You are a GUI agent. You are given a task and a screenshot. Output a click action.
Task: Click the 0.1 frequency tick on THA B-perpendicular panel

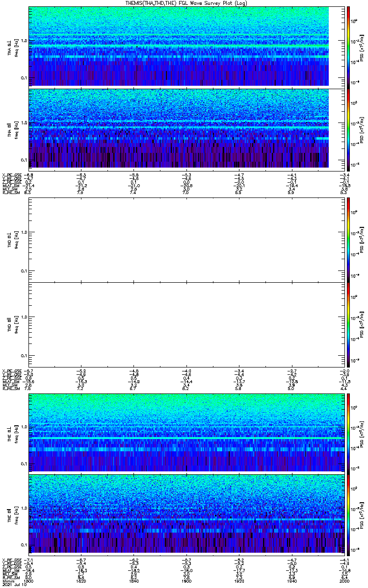[x=24, y=77]
